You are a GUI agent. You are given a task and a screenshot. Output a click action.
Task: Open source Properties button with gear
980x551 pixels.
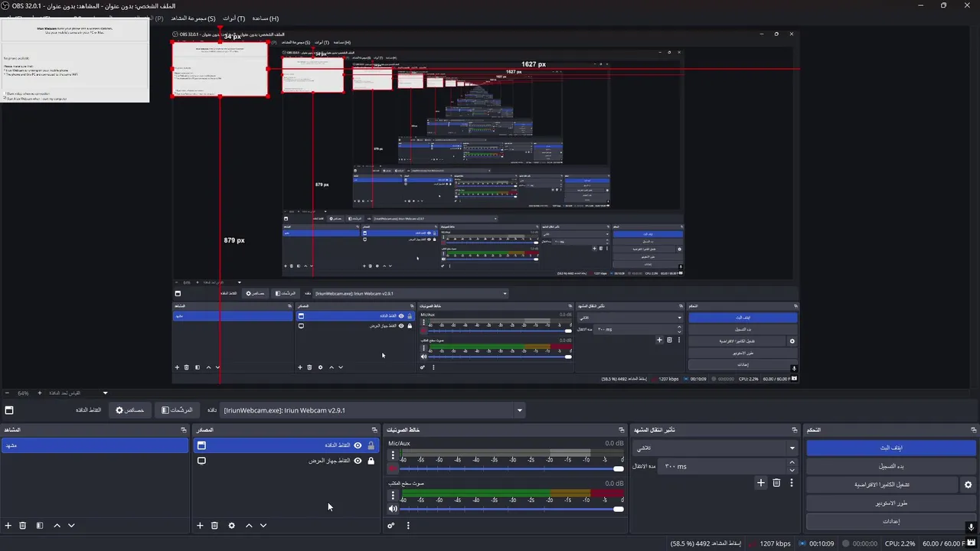129,410
